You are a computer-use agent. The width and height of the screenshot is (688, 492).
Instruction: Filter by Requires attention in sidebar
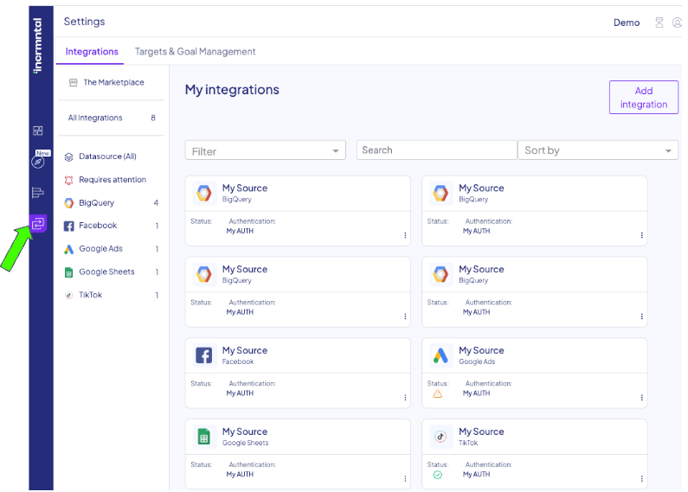tap(112, 180)
